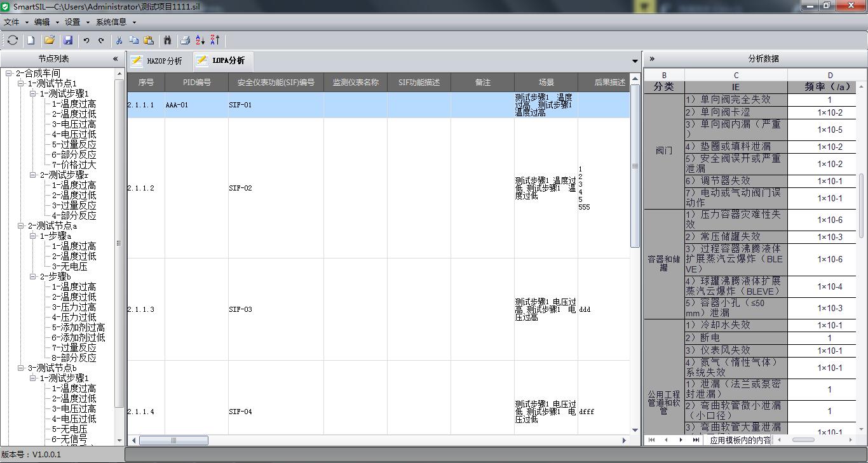Select the 应用模板内的内容 sheet tab
The width and height of the screenshot is (868, 463).
click(740, 440)
